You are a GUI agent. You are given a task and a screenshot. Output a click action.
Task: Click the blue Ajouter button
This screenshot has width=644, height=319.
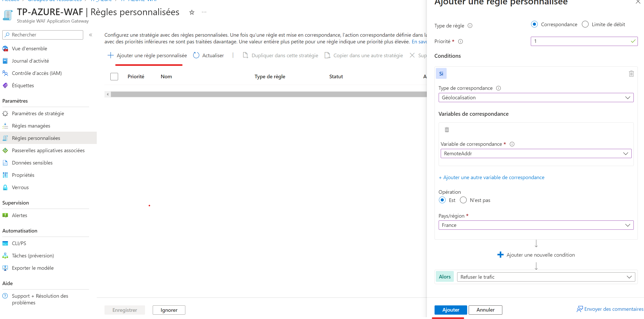[x=450, y=310]
